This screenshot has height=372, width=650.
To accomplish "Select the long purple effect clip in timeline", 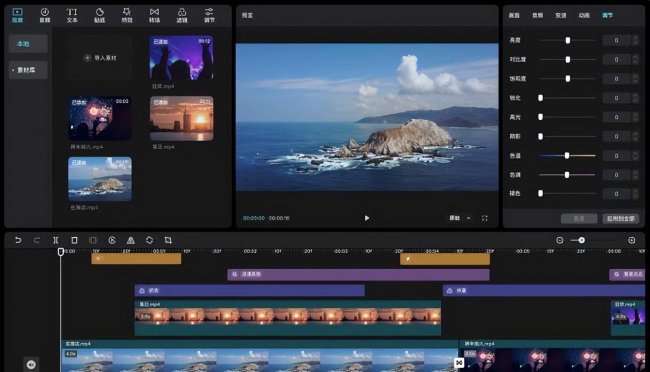I will coord(358,275).
